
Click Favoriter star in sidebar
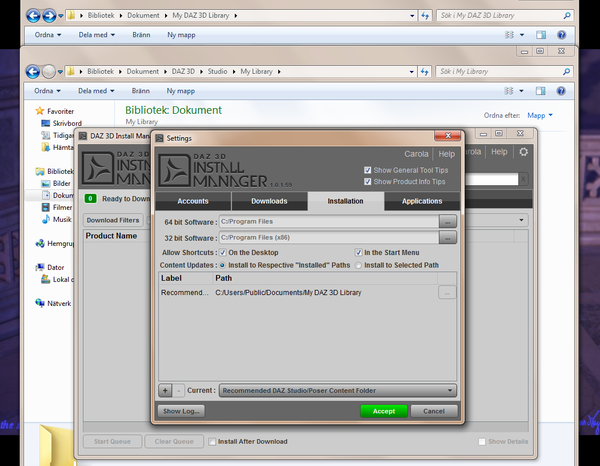click(39, 111)
